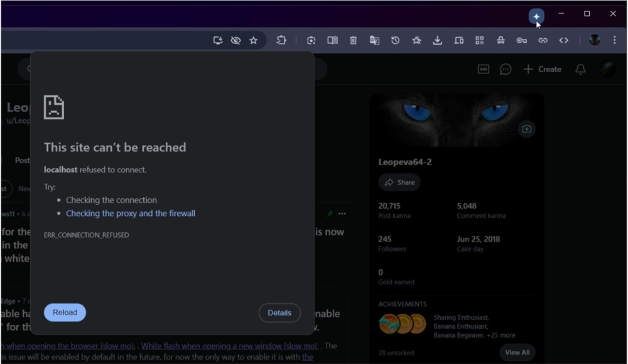Click the '28 unlocked' achievements text

(x=396, y=353)
